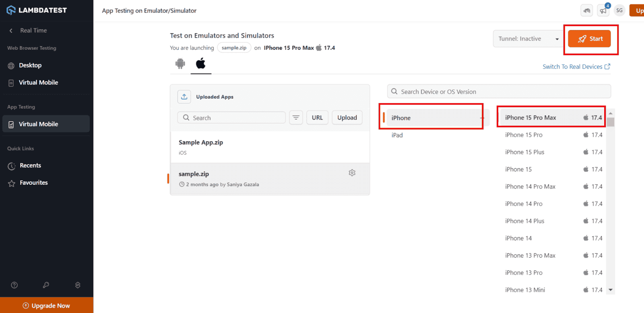Choose iPhone 14 Pro Max device
This screenshot has height=313, width=644.
coord(530,187)
